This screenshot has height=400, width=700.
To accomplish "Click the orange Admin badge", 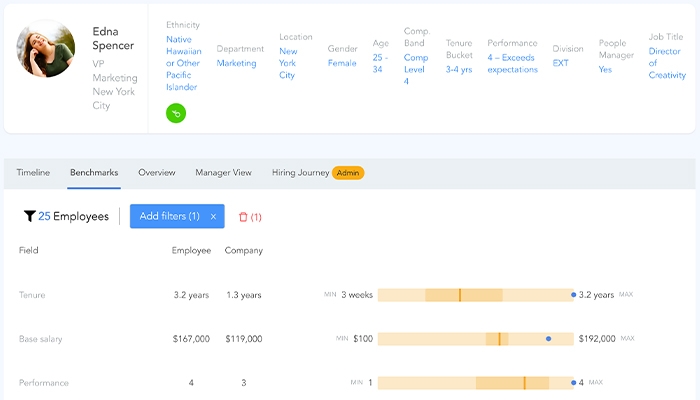I will (348, 173).
